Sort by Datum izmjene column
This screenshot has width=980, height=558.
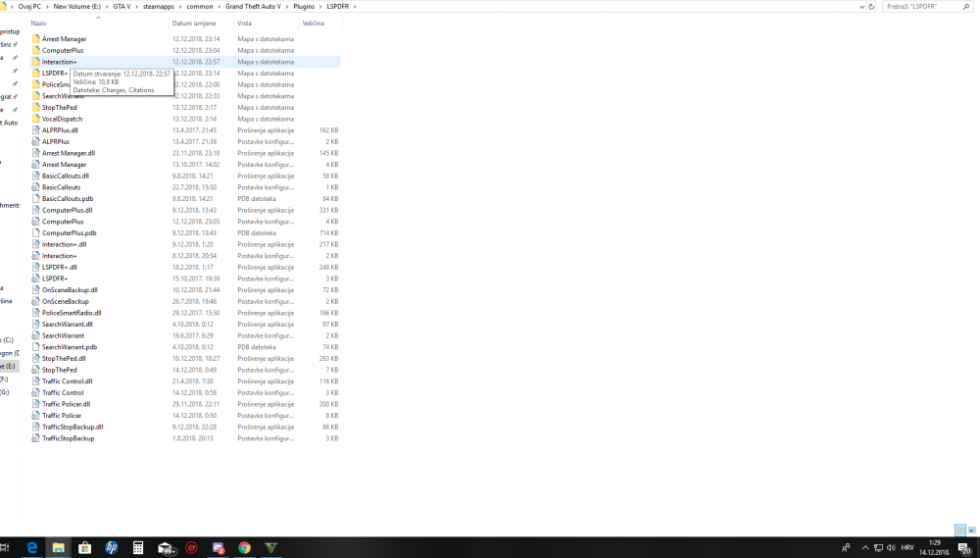point(194,24)
